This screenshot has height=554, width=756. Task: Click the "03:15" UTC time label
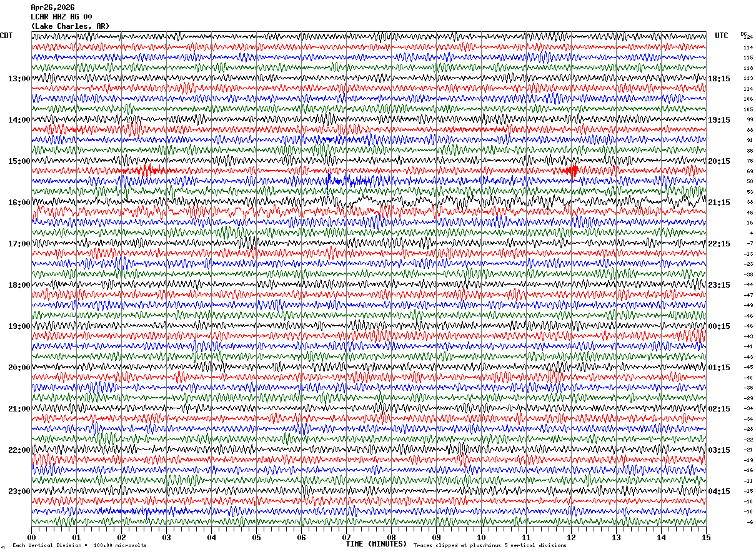click(x=719, y=450)
